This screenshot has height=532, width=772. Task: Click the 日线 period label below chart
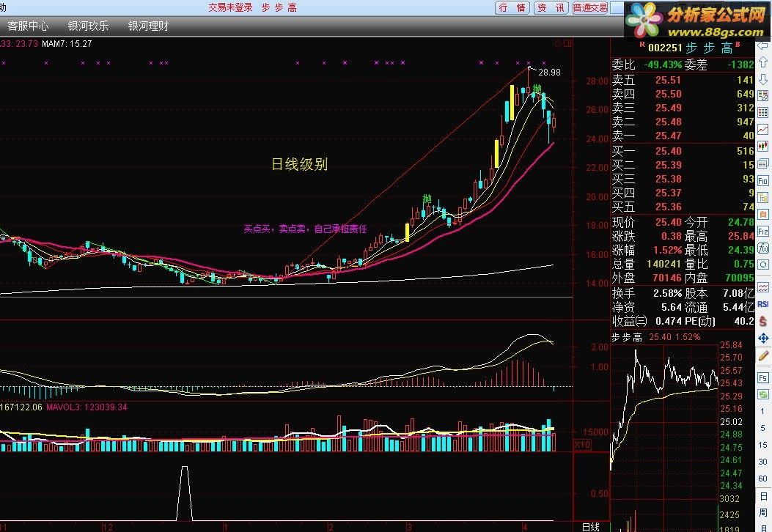(591, 527)
